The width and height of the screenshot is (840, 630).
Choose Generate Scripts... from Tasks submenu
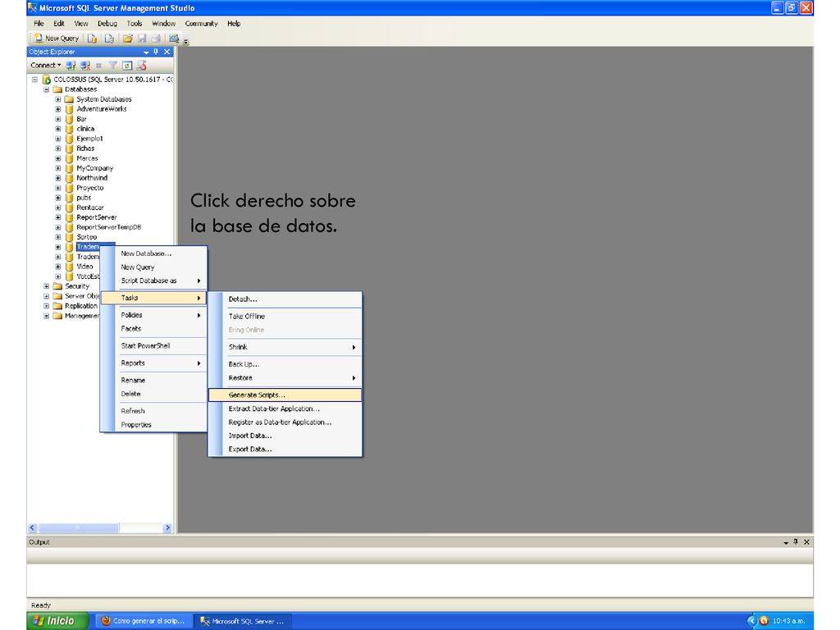285,395
